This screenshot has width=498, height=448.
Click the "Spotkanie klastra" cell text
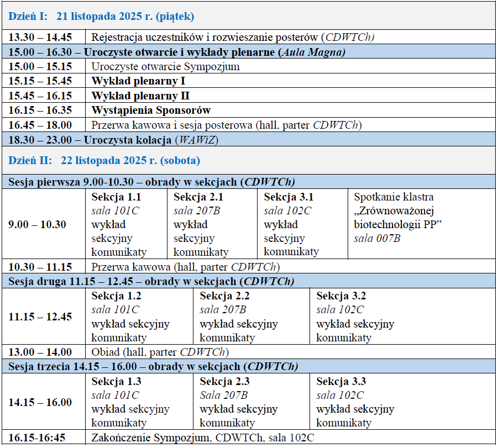coord(394,197)
